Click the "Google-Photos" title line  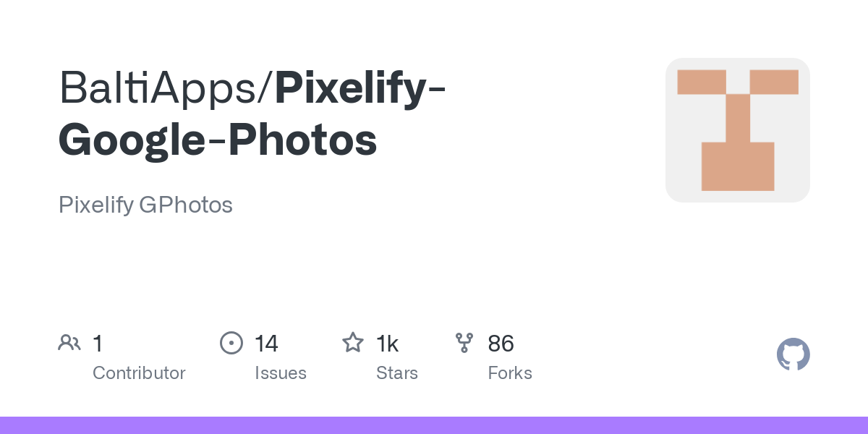pyautogui.click(x=218, y=140)
